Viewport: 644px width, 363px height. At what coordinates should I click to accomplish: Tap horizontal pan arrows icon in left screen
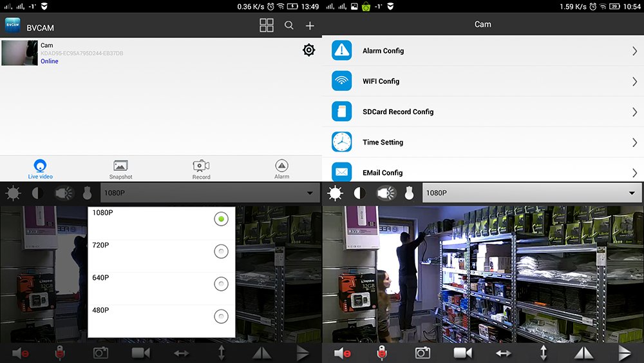pyautogui.click(x=181, y=353)
